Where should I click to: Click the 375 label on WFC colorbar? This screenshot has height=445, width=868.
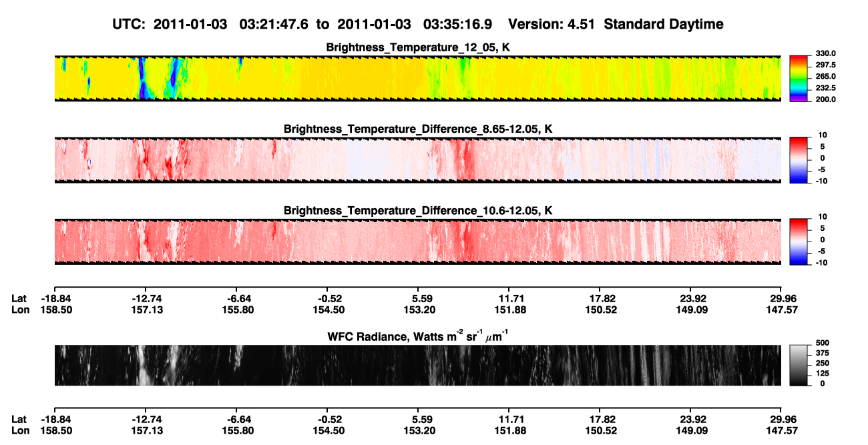click(823, 354)
